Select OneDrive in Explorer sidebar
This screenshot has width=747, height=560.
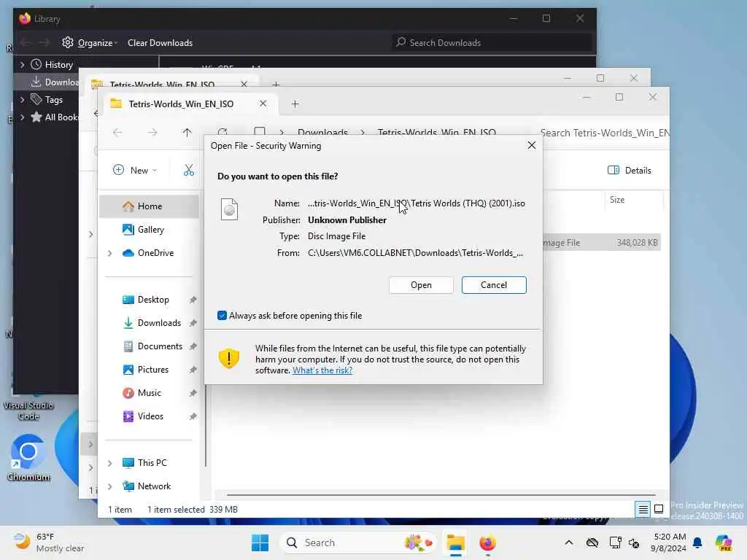tap(155, 253)
